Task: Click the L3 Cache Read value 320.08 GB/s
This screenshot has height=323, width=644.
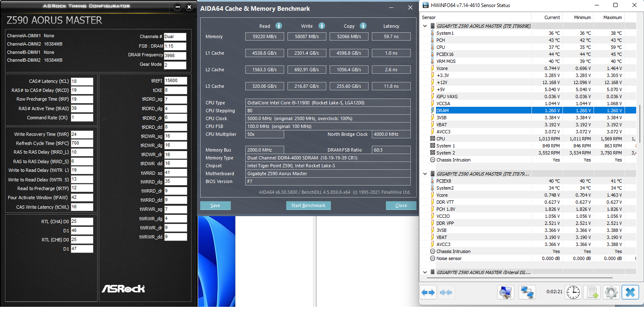Action: click(265, 86)
